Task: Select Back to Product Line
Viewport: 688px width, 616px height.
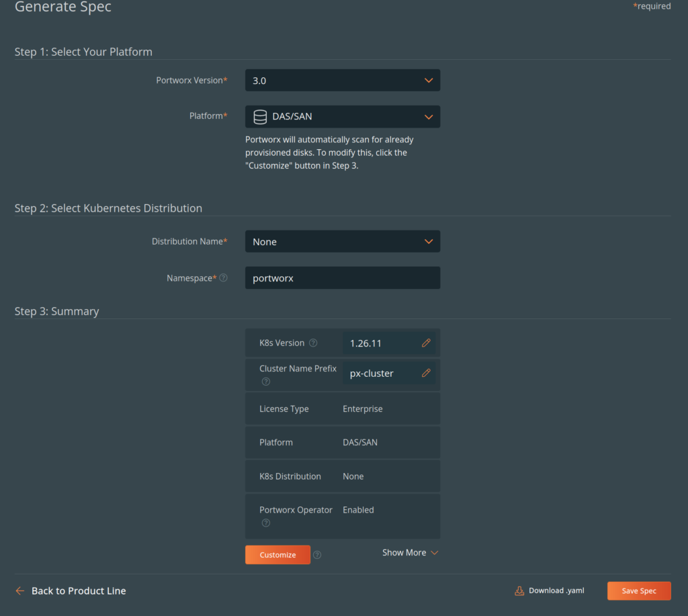Action: [78, 591]
